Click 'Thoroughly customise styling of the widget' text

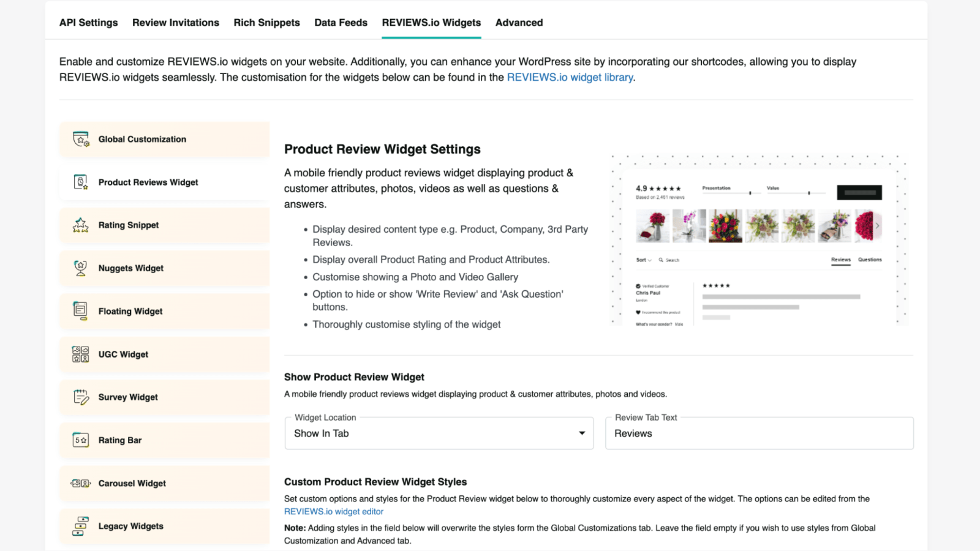pyautogui.click(x=407, y=324)
